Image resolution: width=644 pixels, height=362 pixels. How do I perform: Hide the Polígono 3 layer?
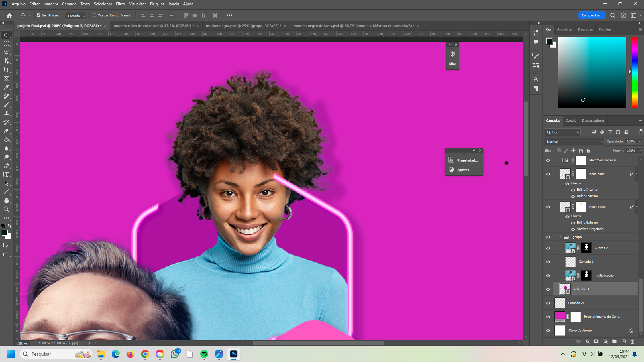coord(548,289)
